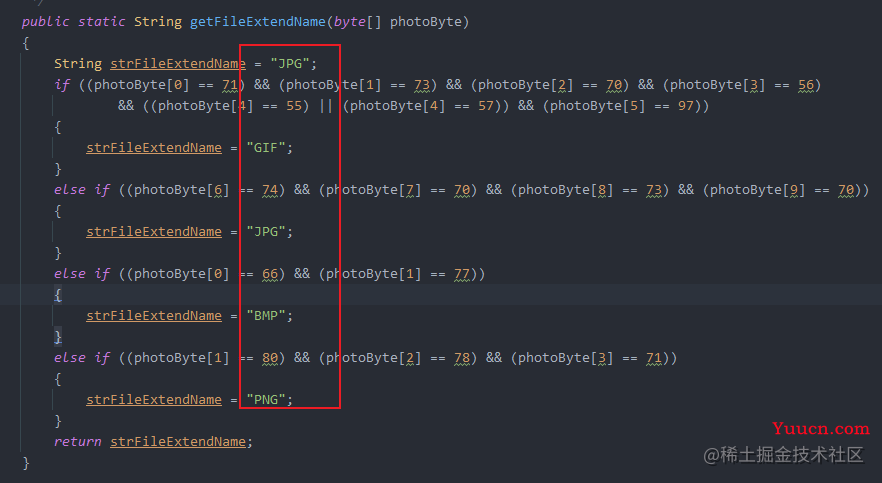This screenshot has width=882, height=483.
Task: Click the public keyword of the method
Action: point(45,21)
